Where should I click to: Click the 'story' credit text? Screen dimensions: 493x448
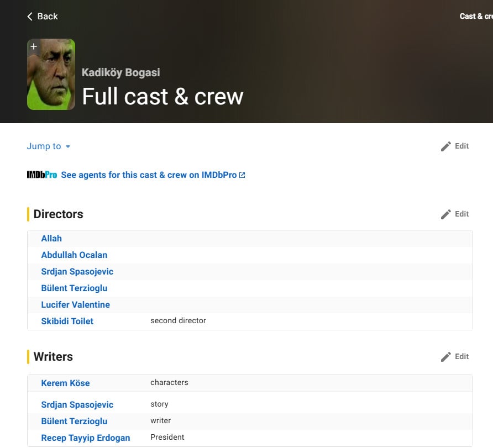coord(159,404)
